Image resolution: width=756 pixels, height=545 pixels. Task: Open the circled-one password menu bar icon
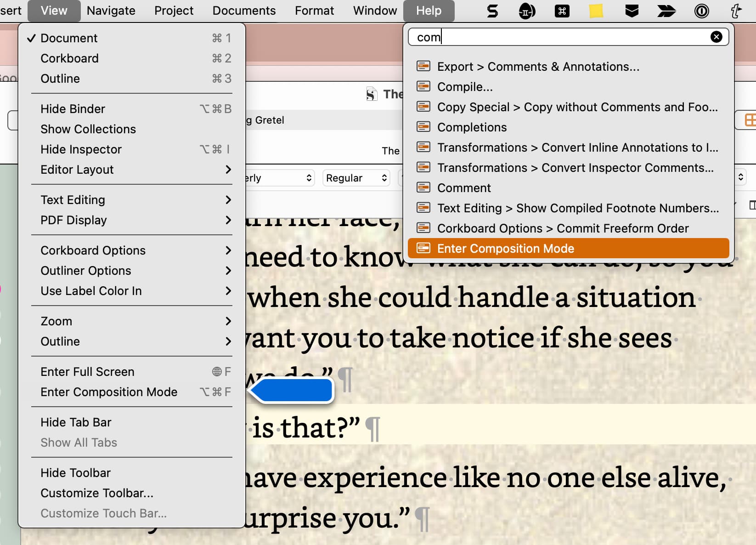pos(702,11)
